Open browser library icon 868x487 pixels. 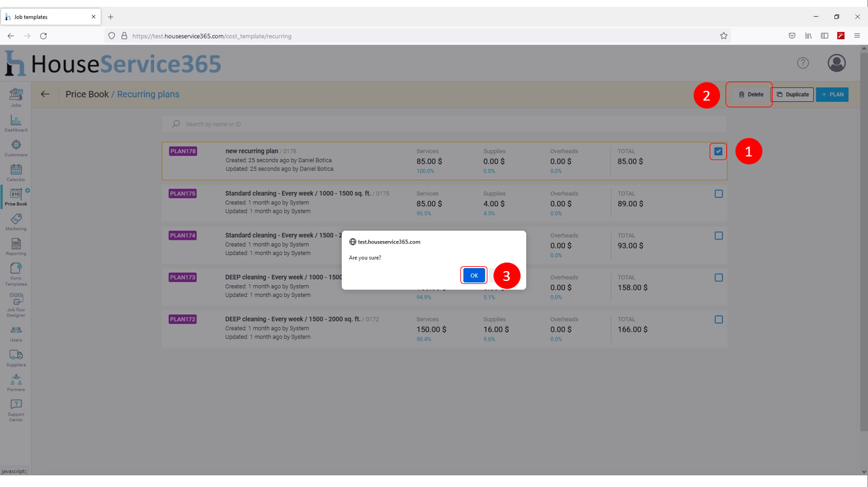click(808, 36)
